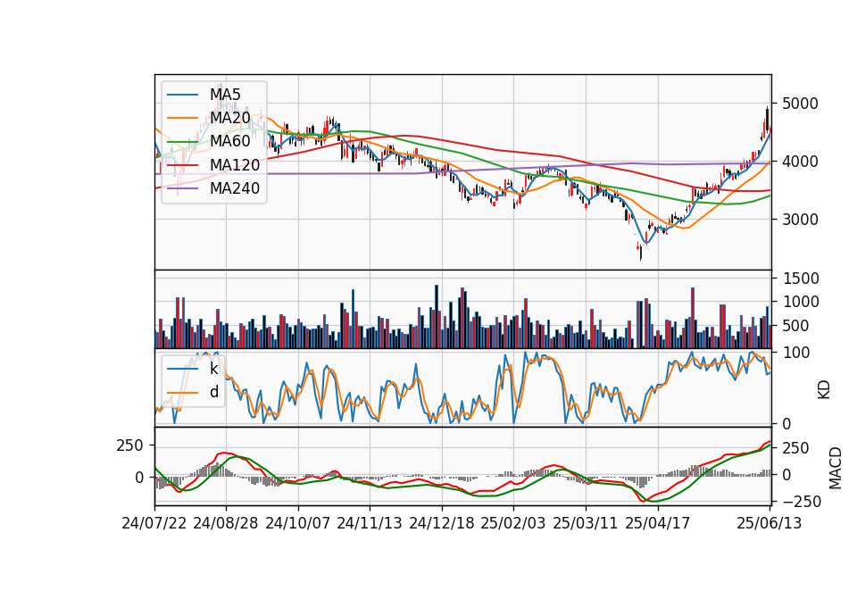The height and width of the screenshot is (616, 857).
Task: Click the 5000 price axis label
Action: click(x=800, y=104)
